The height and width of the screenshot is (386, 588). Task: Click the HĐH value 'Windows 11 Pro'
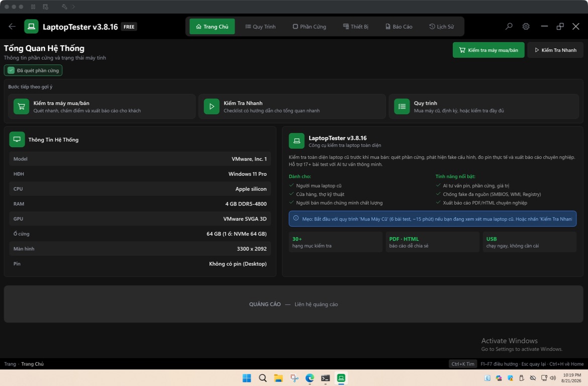pos(247,174)
